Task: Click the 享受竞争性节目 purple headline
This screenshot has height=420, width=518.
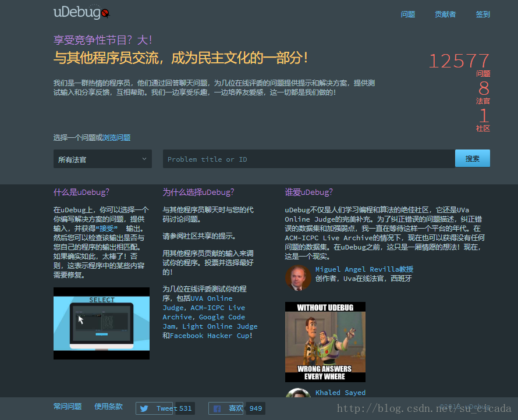Action: point(103,40)
